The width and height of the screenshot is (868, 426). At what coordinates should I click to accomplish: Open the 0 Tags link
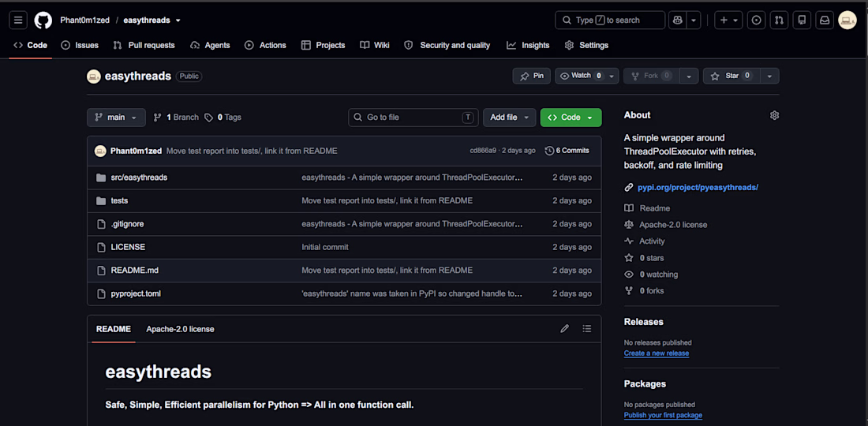(223, 118)
